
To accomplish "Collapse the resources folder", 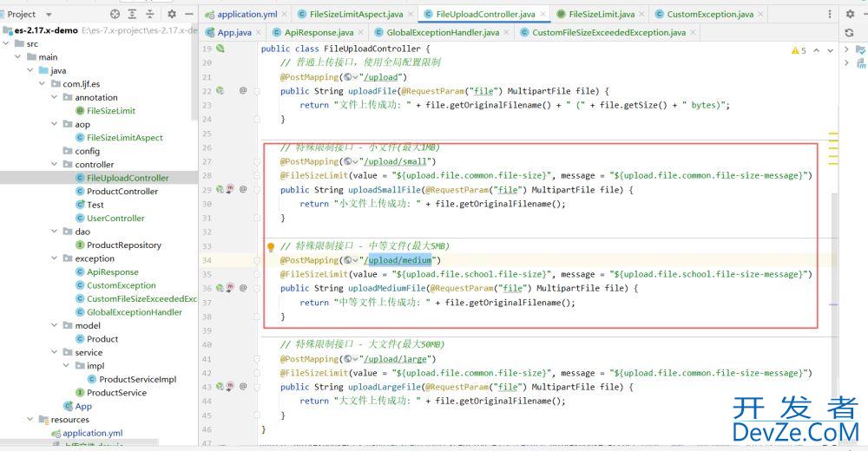I will click(x=30, y=420).
